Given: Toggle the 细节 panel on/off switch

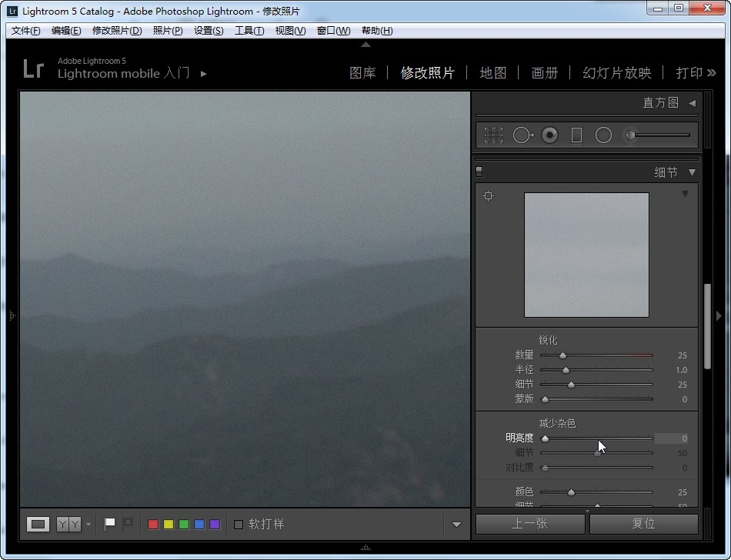Looking at the screenshot, I should pos(479,172).
